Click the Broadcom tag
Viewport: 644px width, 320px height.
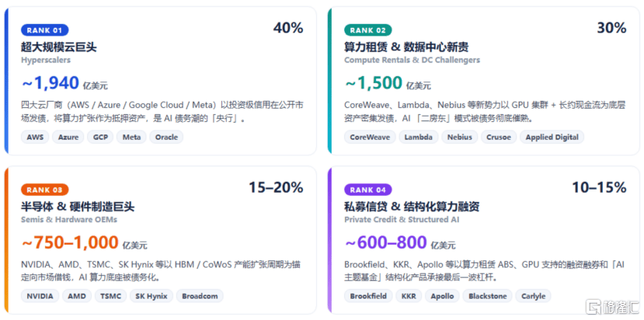200,296
